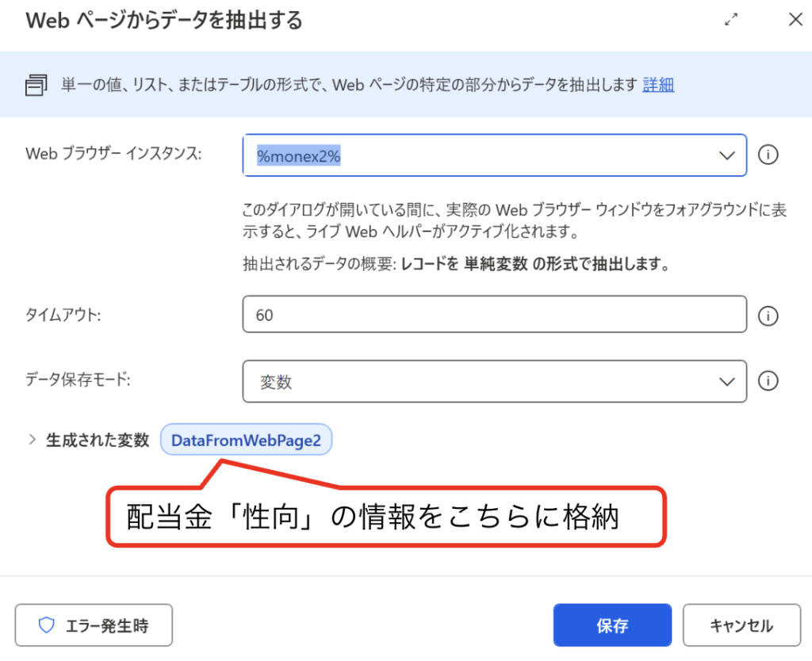Select the %monex2% browser instance field
The height and width of the screenshot is (661, 812).
pyautogui.click(x=476, y=155)
